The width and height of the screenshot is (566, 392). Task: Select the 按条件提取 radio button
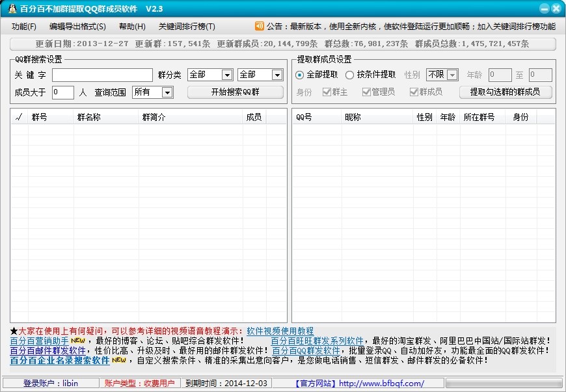click(350, 75)
